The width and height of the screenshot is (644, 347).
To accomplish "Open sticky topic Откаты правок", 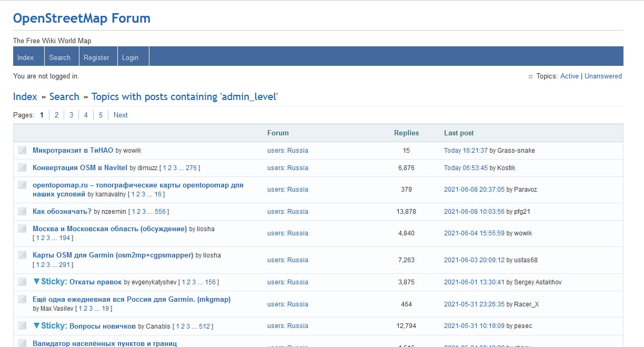I will (x=96, y=282).
